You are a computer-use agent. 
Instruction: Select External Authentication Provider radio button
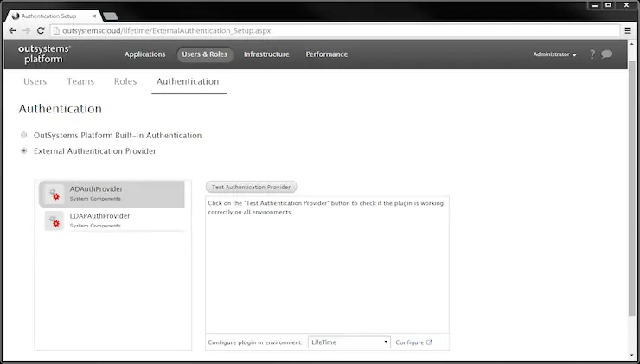[x=24, y=150]
